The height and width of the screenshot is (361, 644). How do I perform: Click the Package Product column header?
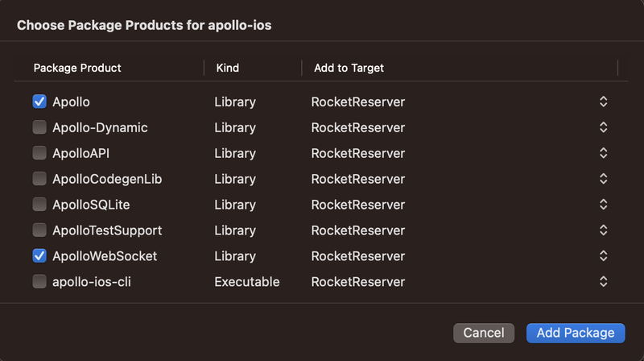point(77,68)
